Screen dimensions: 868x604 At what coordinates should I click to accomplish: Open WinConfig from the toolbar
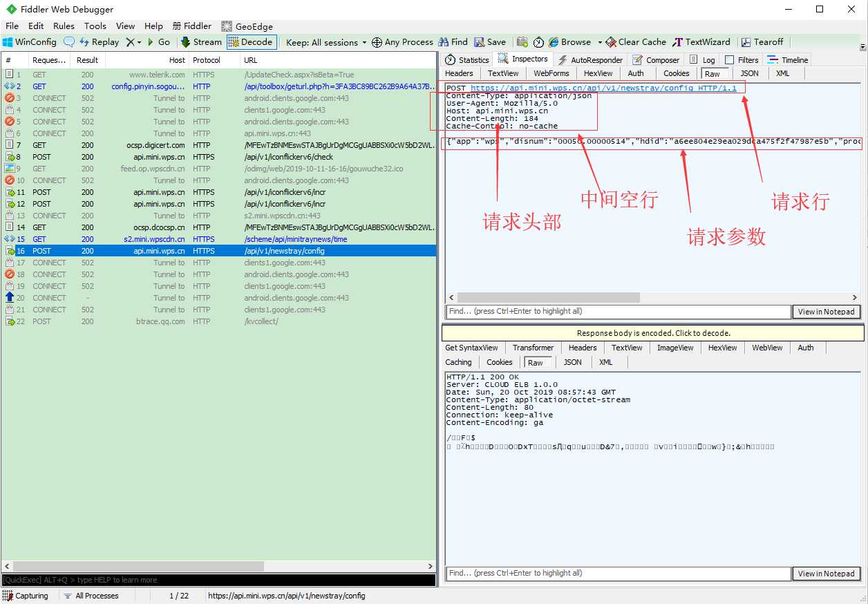tap(30, 42)
